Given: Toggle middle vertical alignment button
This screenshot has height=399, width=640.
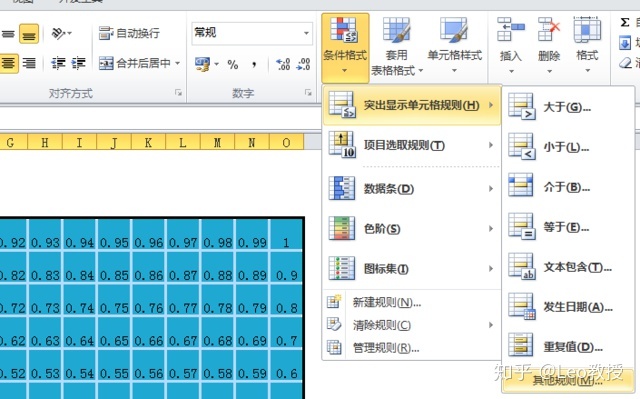Looking at the screenshot, I should pyautogui.click(x=8, y=34).
